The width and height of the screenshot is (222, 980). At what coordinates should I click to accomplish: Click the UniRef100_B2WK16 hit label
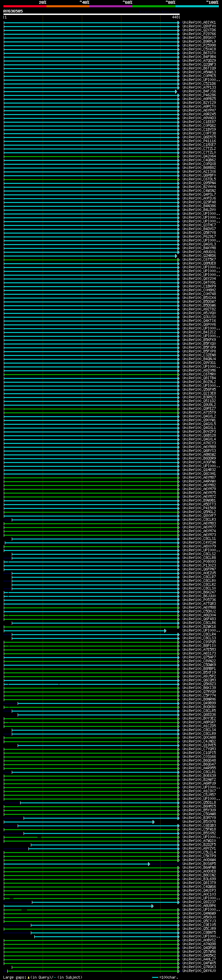coord(199,626)
